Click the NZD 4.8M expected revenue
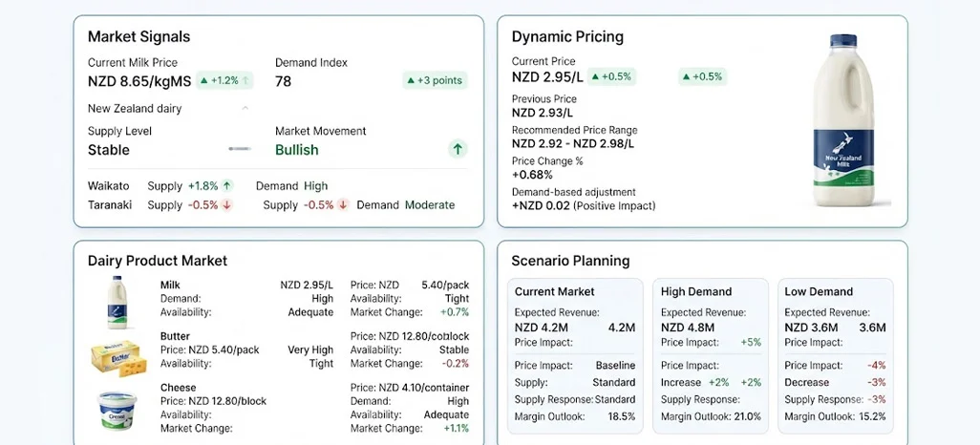Image resolution: width=980 pixels, height=445 pixels. tap(688, 328)
